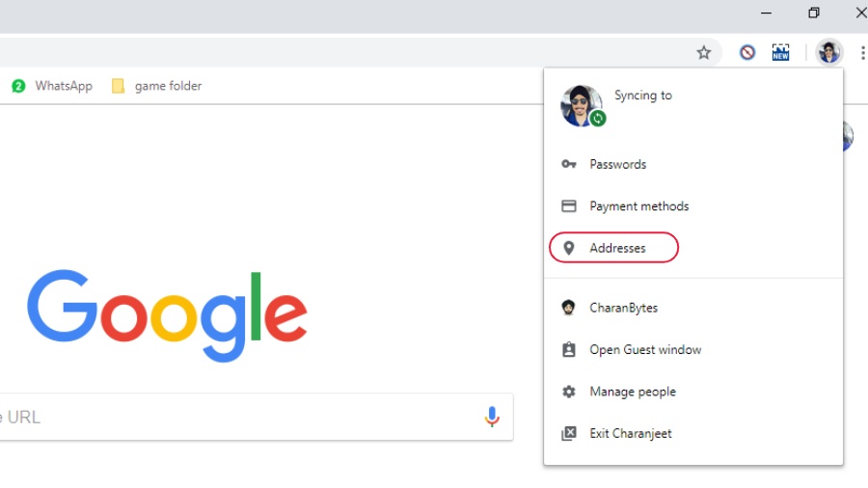This screenshot has height=488, width=868.
Task: Choose the Addresses menu entry
Action: point(616,248)
